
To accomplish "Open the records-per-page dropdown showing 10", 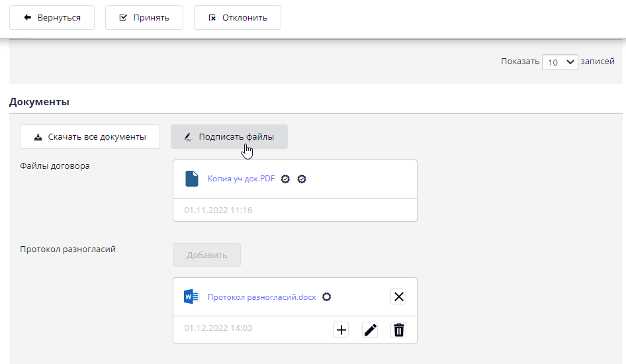I will (x=560, y=62).
